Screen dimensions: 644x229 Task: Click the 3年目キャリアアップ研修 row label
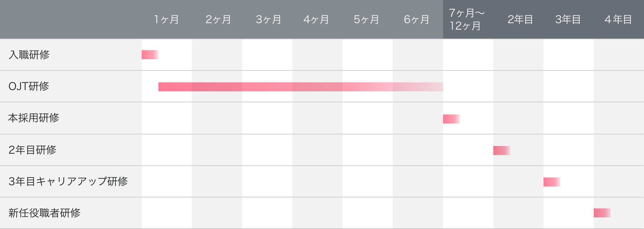coord(68,181)
